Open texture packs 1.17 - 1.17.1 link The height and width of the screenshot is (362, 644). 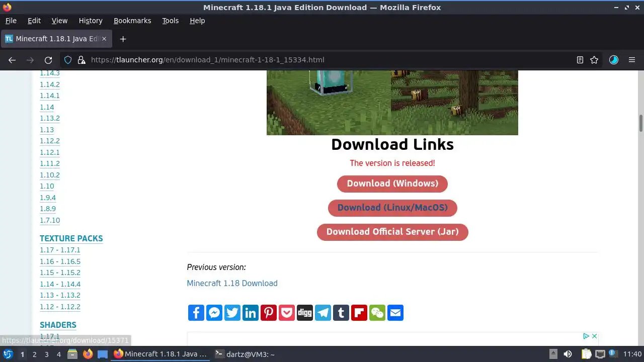pyautogui.click(x=60, y=250)
